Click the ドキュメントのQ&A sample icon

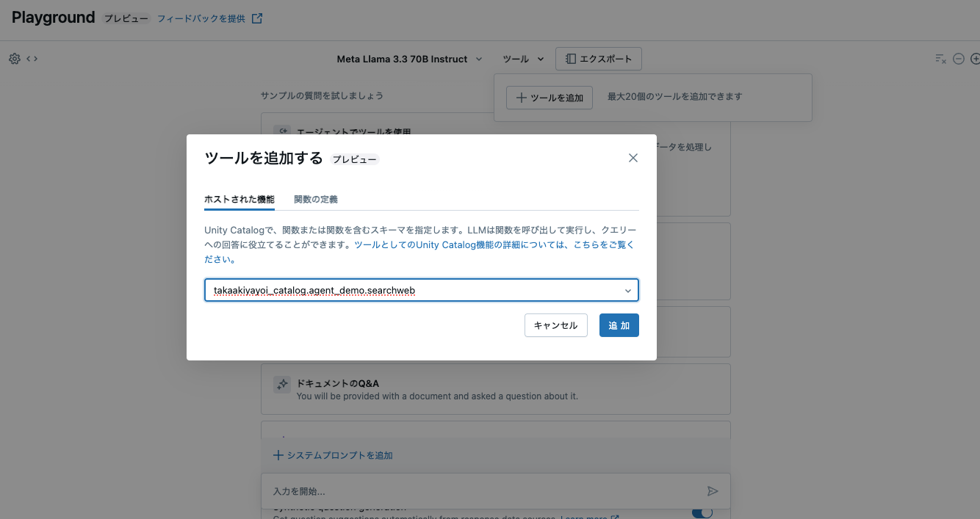tap(282, 384)
